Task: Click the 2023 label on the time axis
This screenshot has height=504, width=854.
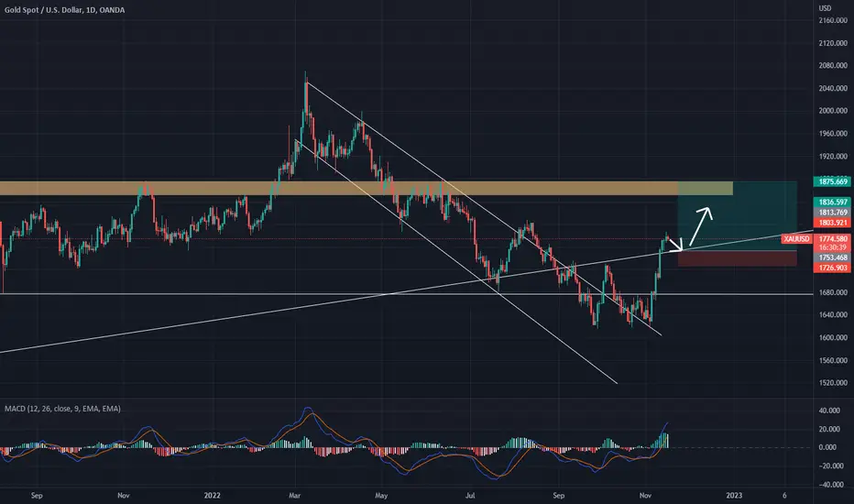Action: tap(734, 495)
